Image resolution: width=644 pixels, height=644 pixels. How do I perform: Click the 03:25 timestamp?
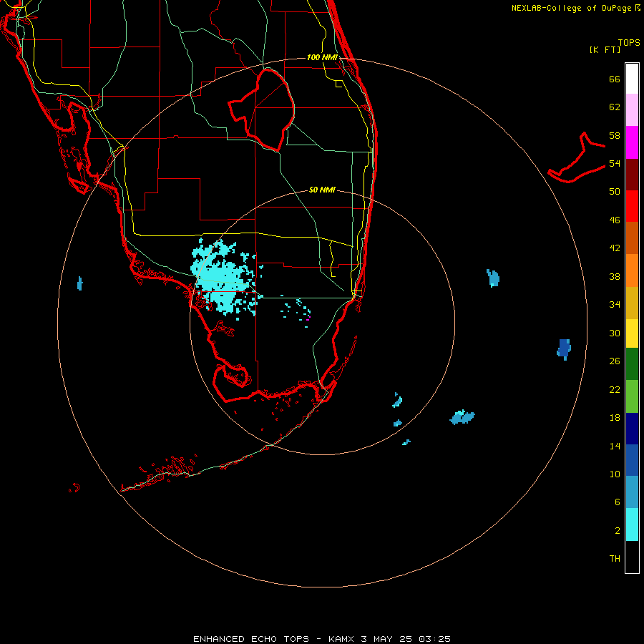pos(434,639)
